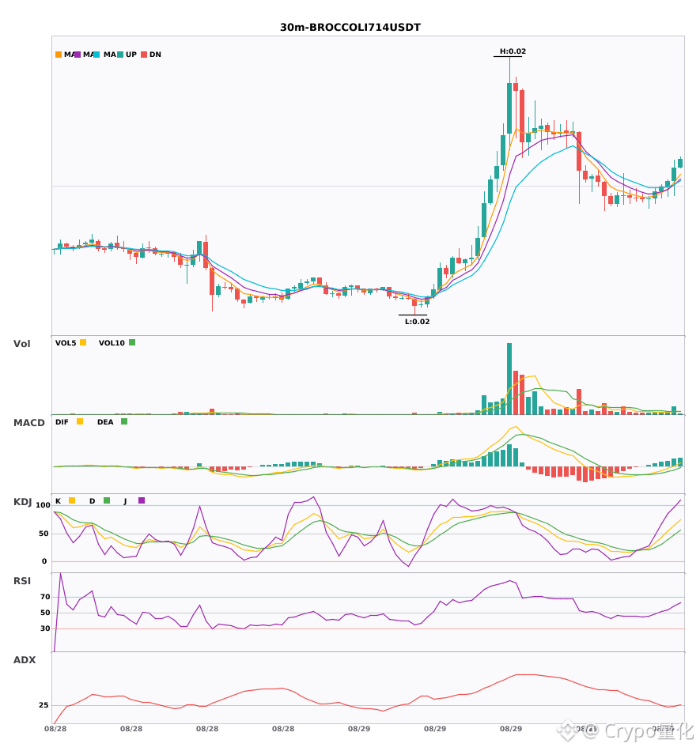Click the purple J legend swatch

pos(142,500)
